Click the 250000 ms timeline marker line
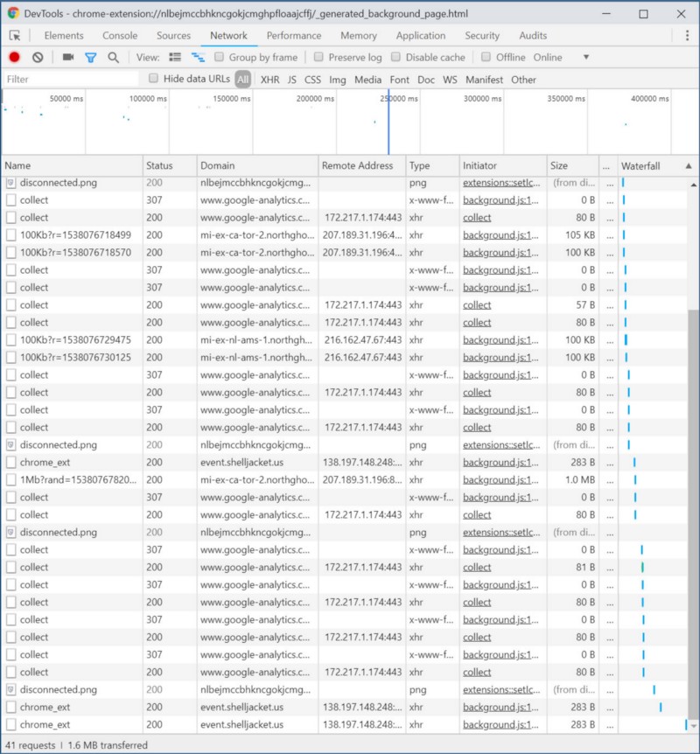 [x=388, y=122]
